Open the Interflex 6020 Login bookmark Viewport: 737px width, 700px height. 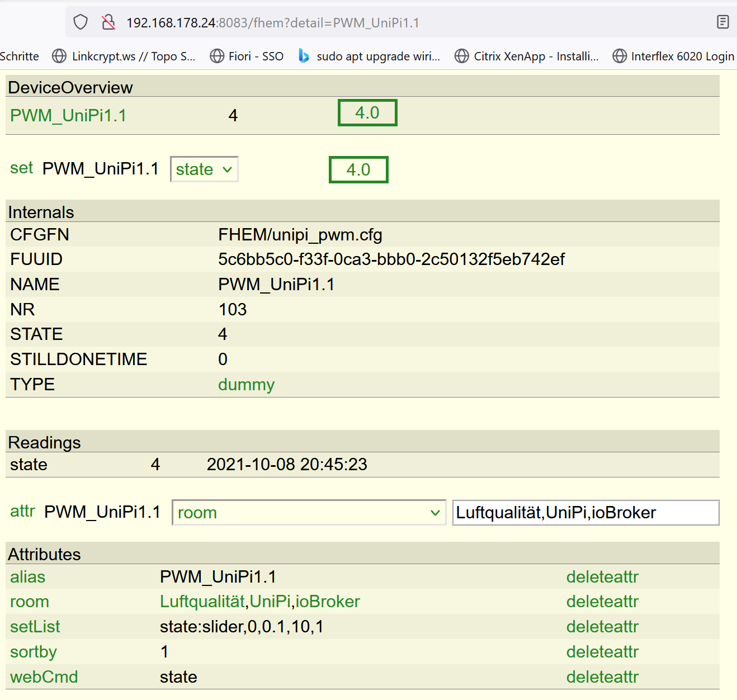pos(673,56)
